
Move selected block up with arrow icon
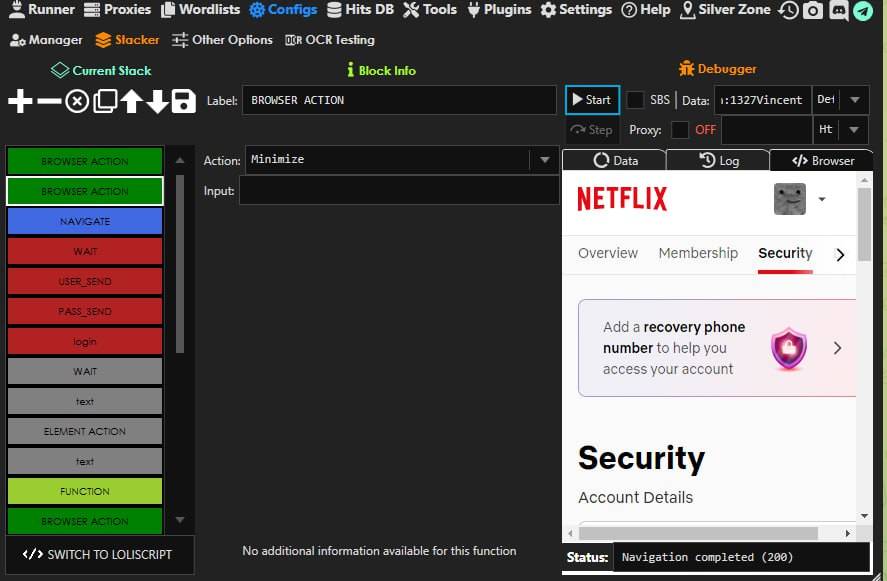pyautogui.click(x=131, y=101)
